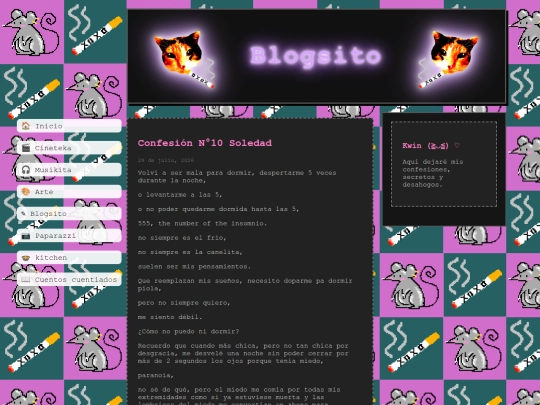Click the glowing Blogsito header title

315,56
